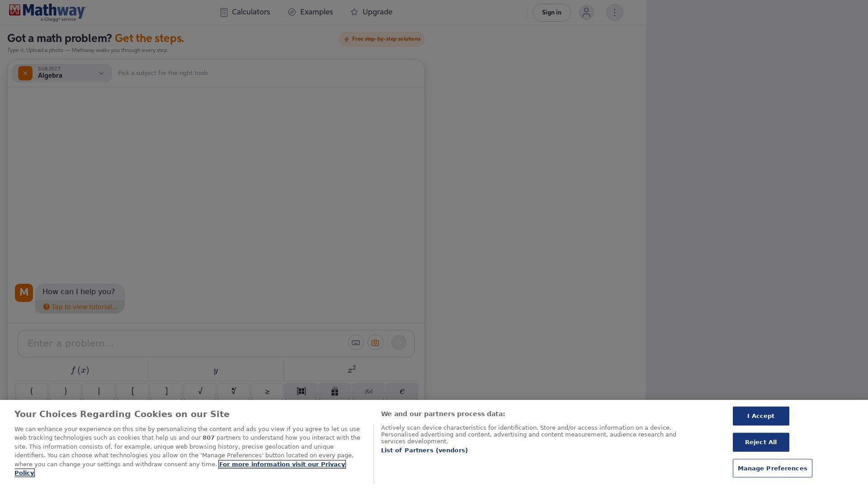Insert the greater-than-or-equal key
The image size is (868, 488).
click(x=267, y=391)
